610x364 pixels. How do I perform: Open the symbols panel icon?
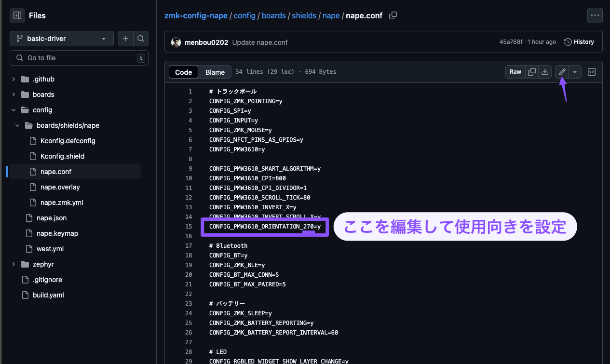click(592, 72)
